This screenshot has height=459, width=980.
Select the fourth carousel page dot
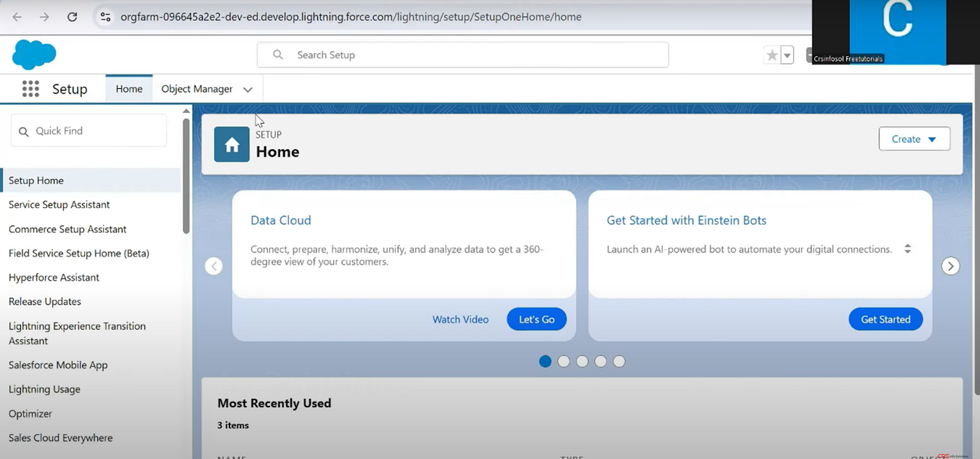pyautogui.click(x=601, y=361)
